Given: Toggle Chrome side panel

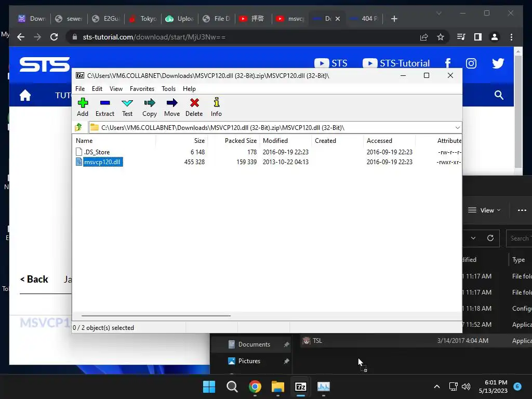Looking at the screenshot, I should pyautogui.click(x=478, y=37).
